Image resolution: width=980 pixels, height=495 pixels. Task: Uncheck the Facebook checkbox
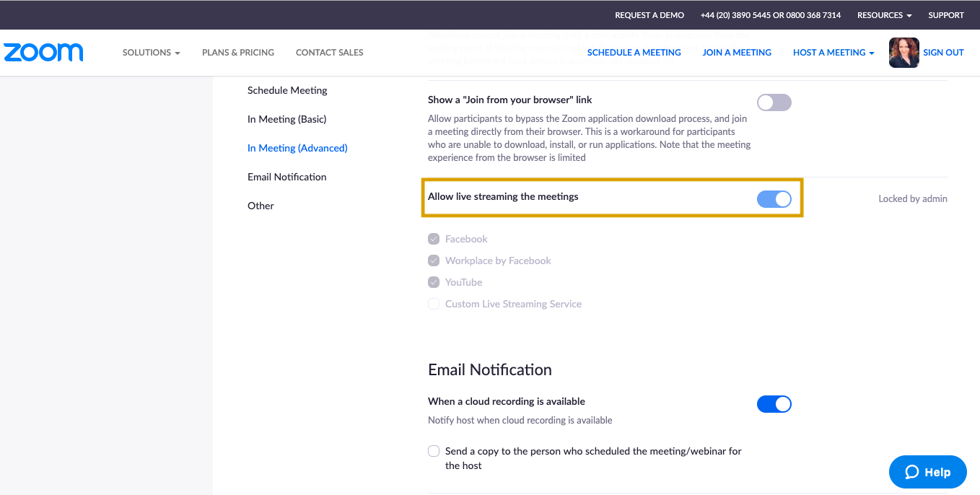(x=434, y=239)
